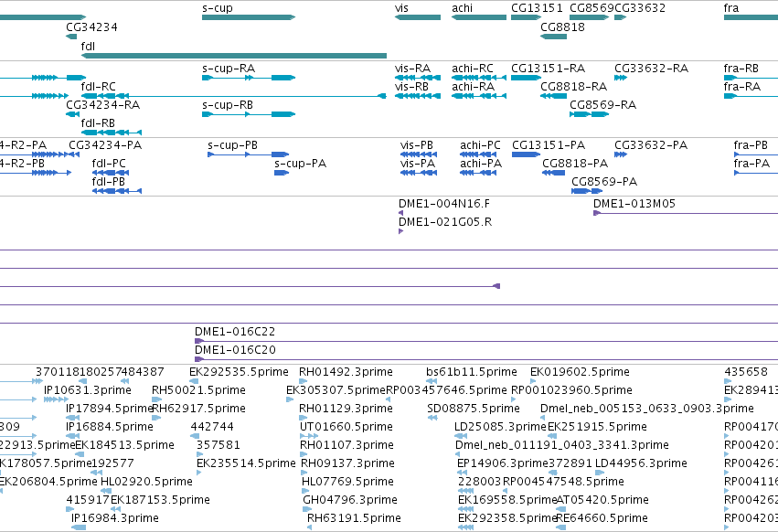This screenshot has width=778, height=532.
Task: Open the achi-RA transcript label
Action: click(x=473, y=86)
